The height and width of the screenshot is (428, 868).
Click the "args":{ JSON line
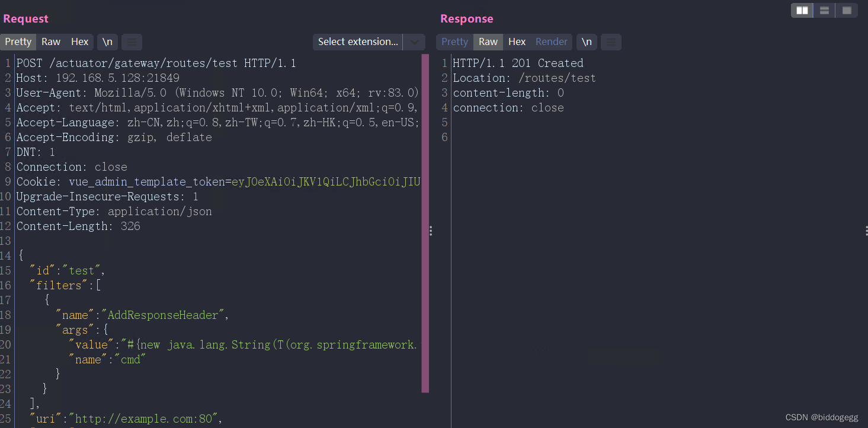(x=82, y=330)
